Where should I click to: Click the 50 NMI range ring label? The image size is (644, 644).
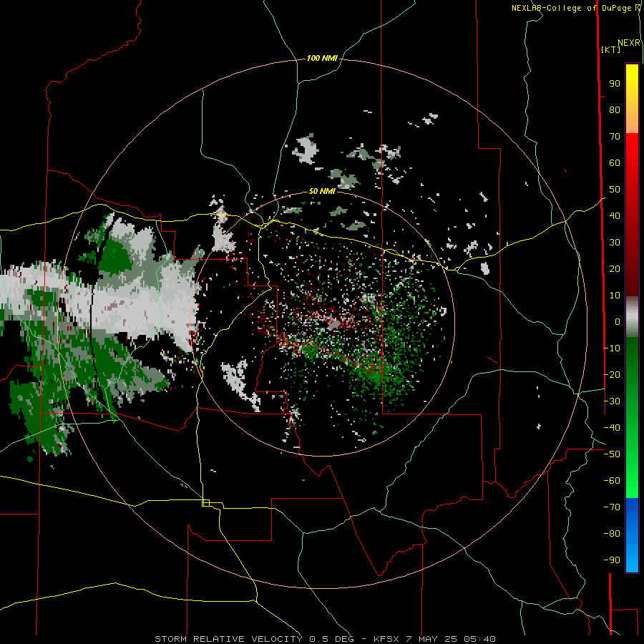tap(322, 191)
